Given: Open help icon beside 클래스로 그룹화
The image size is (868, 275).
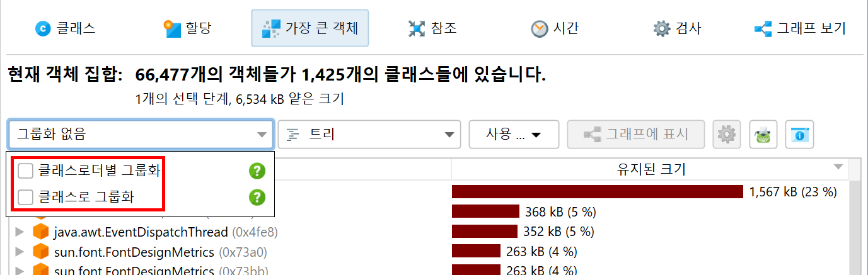Looking at the screenshot, I should coord(257,198).
